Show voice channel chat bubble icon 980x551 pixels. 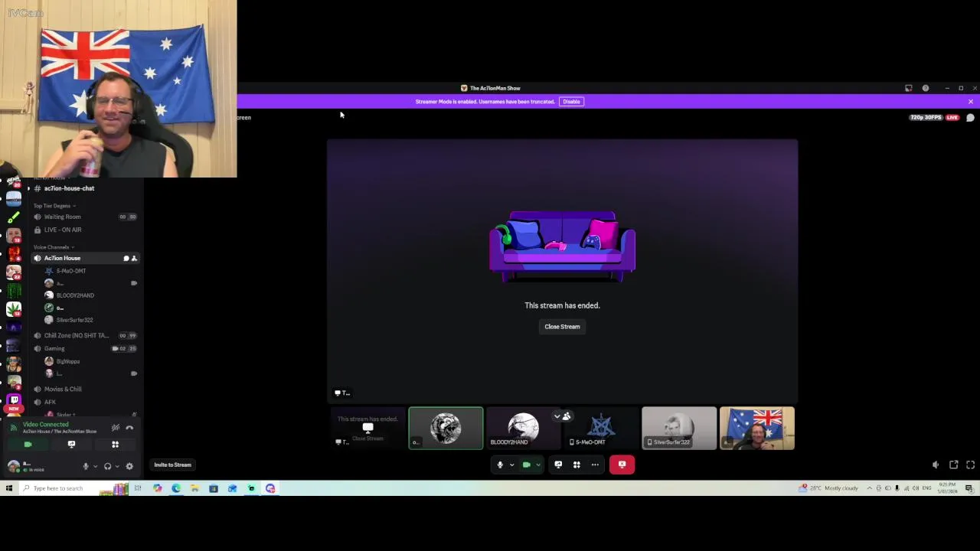tap(970, 118)
